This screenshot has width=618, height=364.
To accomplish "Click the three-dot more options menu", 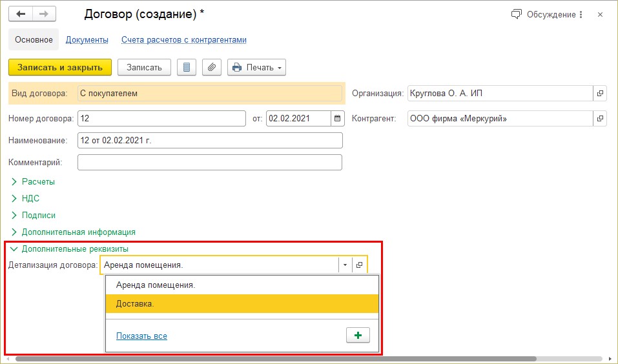I will [581, 14].
